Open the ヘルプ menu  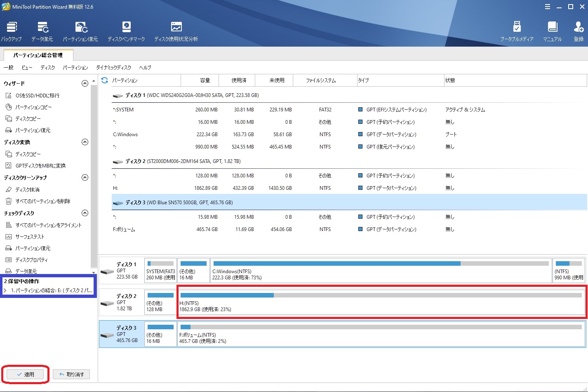[145, 68]
